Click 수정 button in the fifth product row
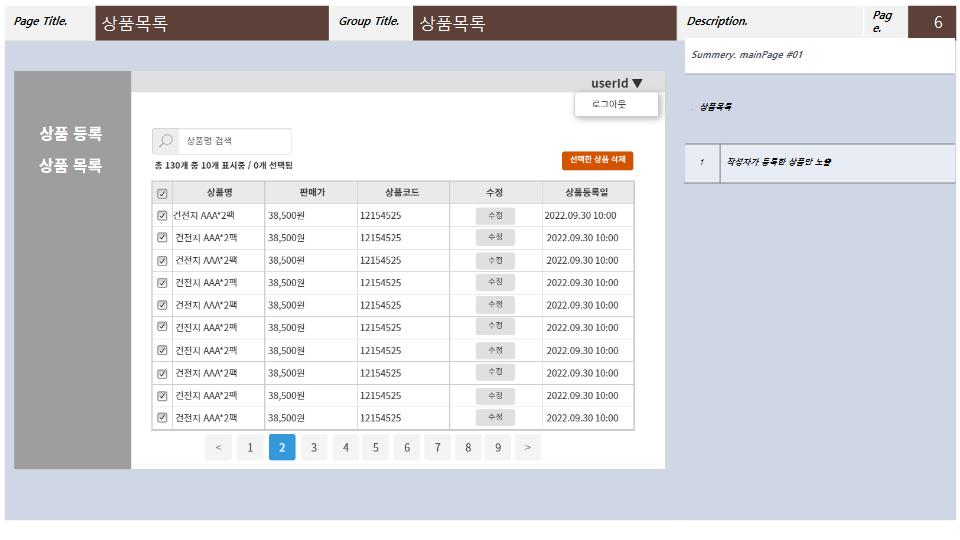This screenshot has width=960, height=540. pyautogui.click(x=495, y=305)
